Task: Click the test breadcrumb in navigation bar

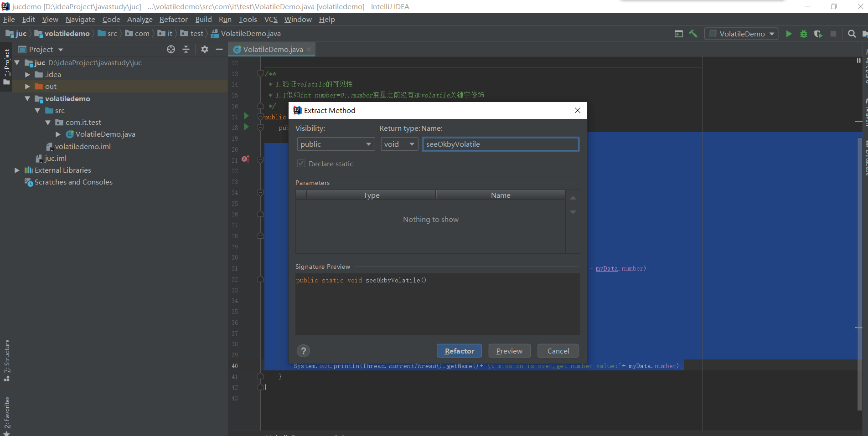Action: pyautogui.click(x=192, y=34)
